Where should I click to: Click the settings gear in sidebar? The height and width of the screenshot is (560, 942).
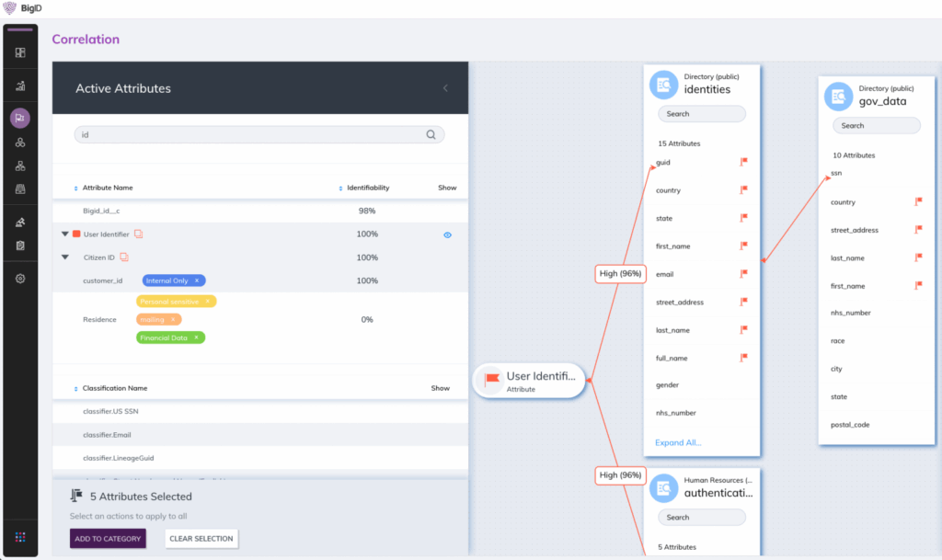click(x=20, y=279)
